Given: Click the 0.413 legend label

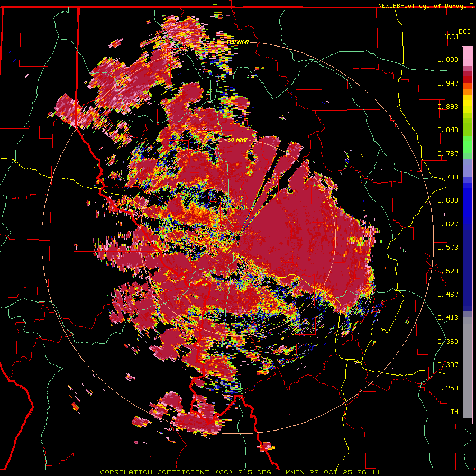Looking at the screenshot, I should click(448, 318).
